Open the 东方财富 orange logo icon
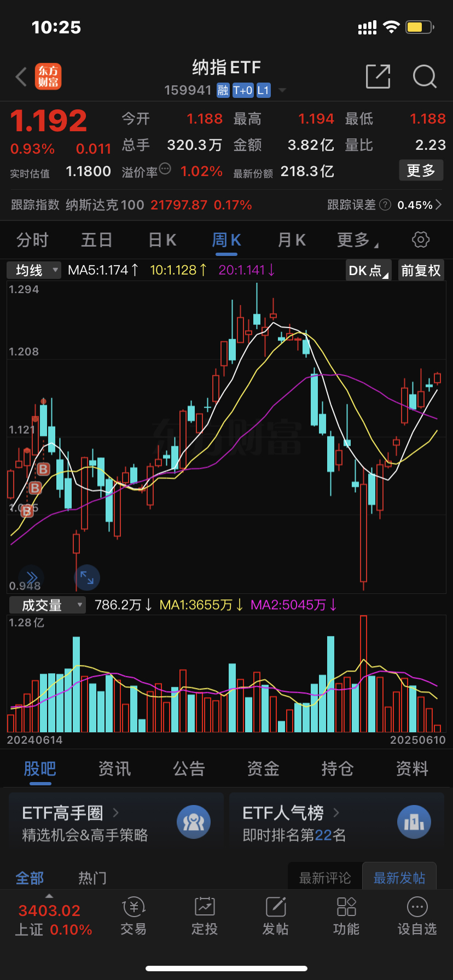Image resolution: width=453 pixels, height=980 pixels. (48, 77)
